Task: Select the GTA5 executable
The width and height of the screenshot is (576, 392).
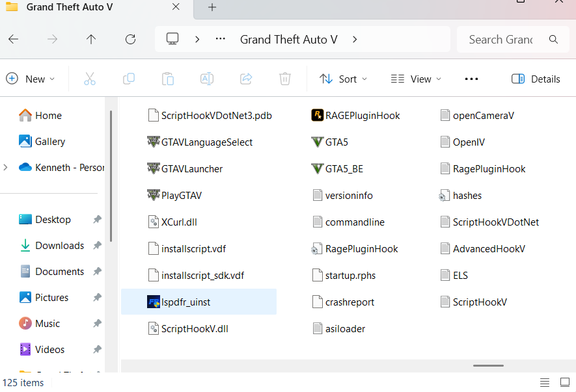Action: pyautogui.click(x=329, y=142)
